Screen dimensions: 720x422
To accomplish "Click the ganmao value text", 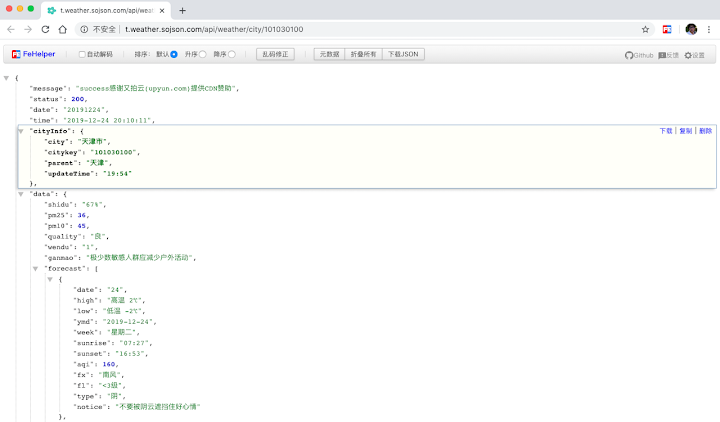I will pos(140,258).
